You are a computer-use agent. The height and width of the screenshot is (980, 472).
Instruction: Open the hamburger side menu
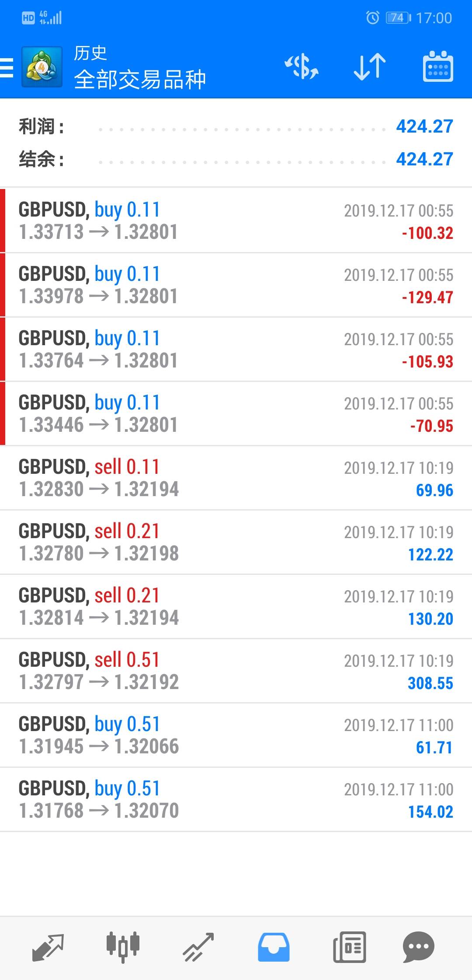tap(7, 68)
